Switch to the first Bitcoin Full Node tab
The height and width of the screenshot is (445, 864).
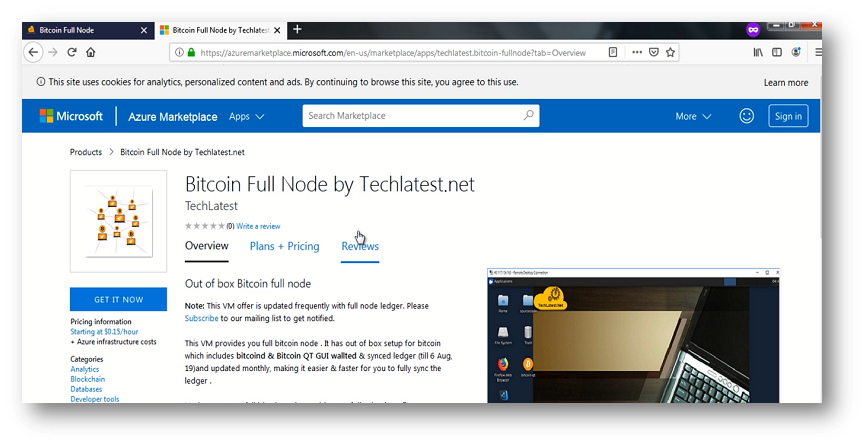[x=87, y=30]
